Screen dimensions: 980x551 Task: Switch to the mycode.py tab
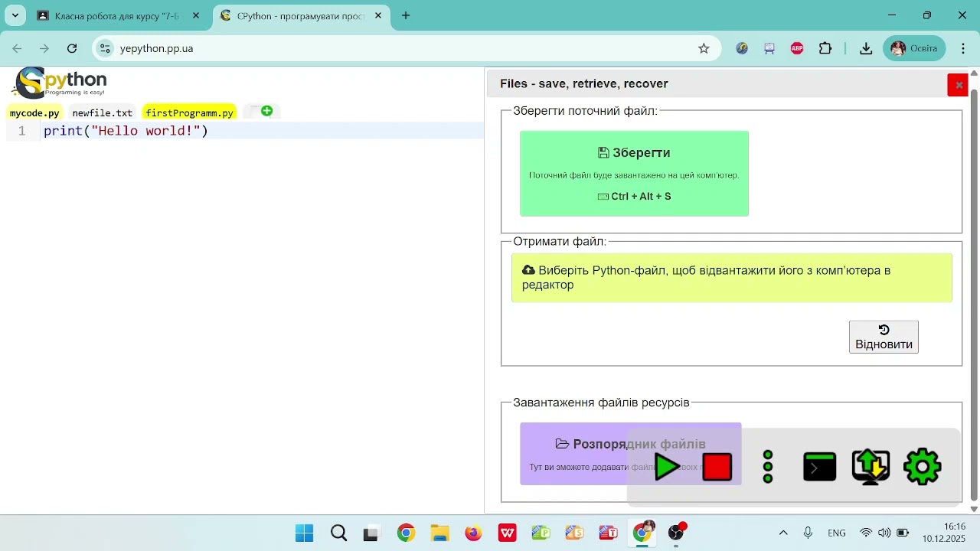tap(34, 112)
